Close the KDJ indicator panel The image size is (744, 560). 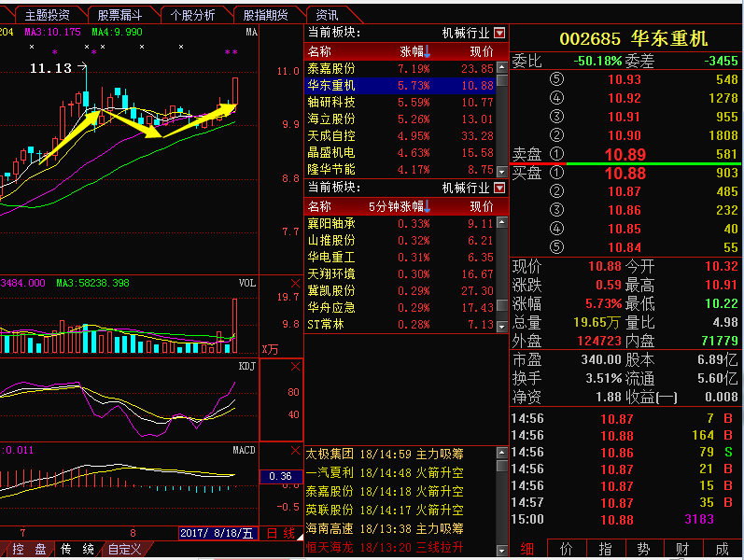point(295,367)
